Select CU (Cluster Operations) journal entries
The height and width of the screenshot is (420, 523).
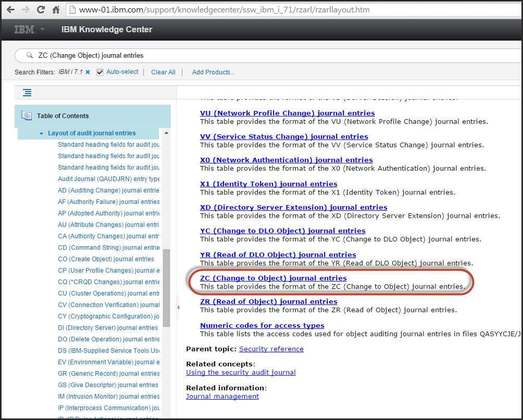[108, 294]
